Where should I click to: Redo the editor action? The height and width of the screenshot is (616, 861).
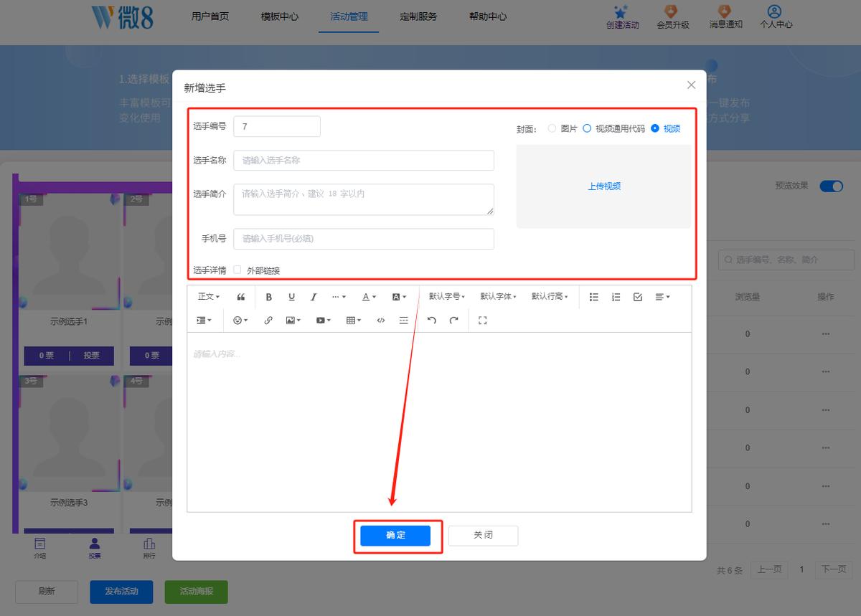point(453,321)
